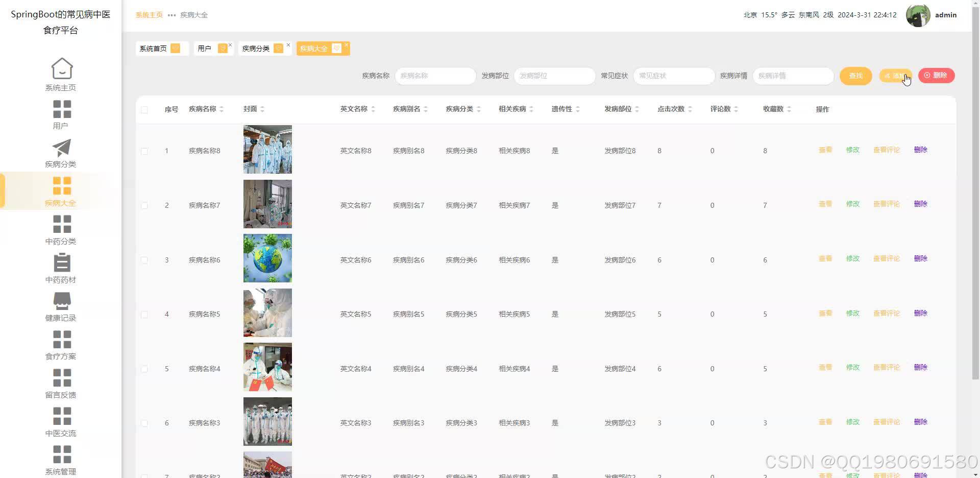Click the admin avatar picture
The width and height of the screenshot is (980, 478).
(918, 15)
